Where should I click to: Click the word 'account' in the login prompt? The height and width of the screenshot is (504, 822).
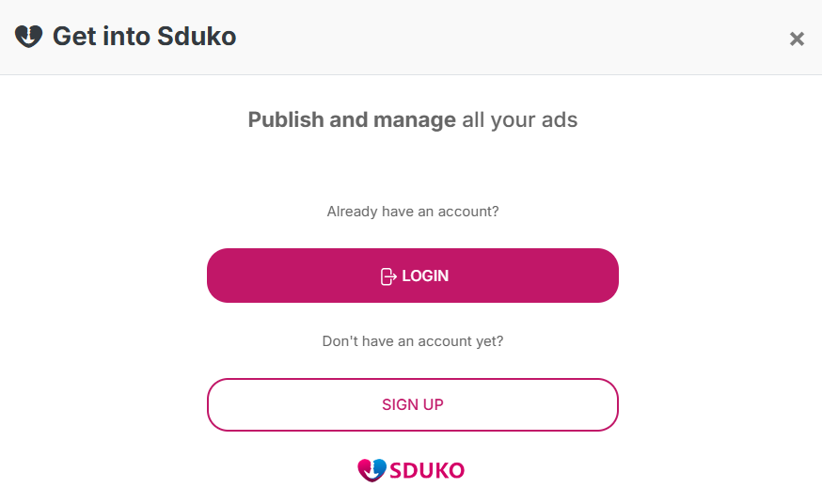[464, 212]
